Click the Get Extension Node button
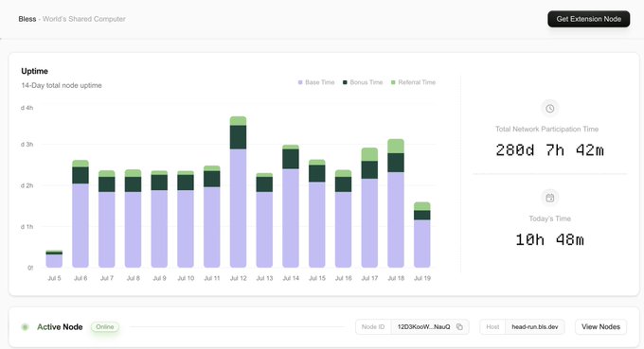This screenshot has width=644, height=349. click(588, 19)
